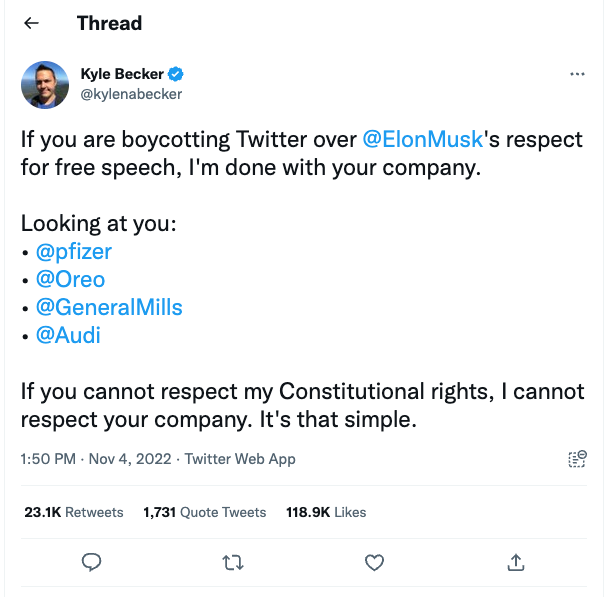The height and width of the screenshot is (597, 607).
Task: Open the @GeneralMills mention link
Action: 109,307
